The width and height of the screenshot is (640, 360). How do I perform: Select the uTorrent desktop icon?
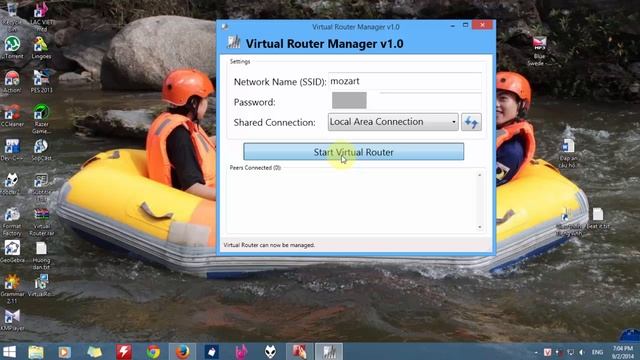click(12, 48)
